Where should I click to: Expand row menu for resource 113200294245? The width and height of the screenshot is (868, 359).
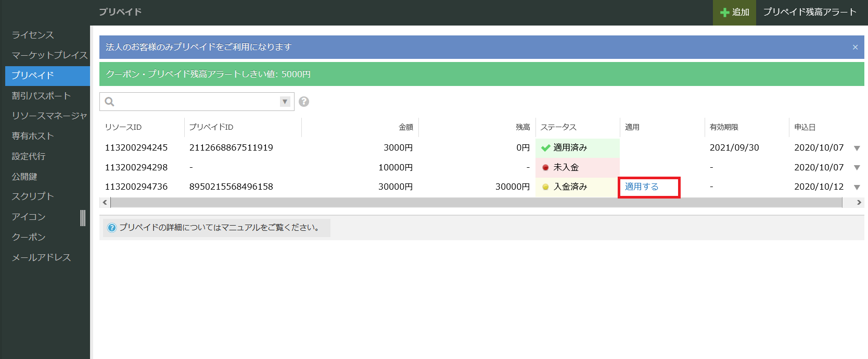pyautogui.click(x=857, y=148)
